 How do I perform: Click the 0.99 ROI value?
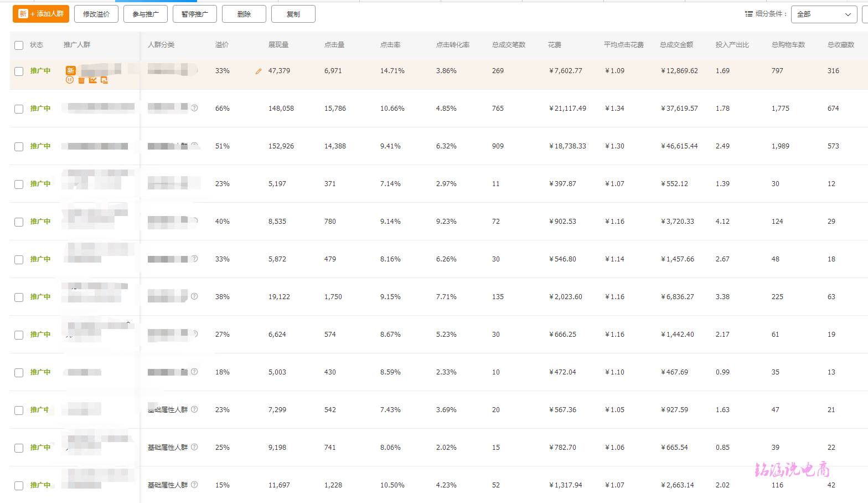click(x=722, y=372)
